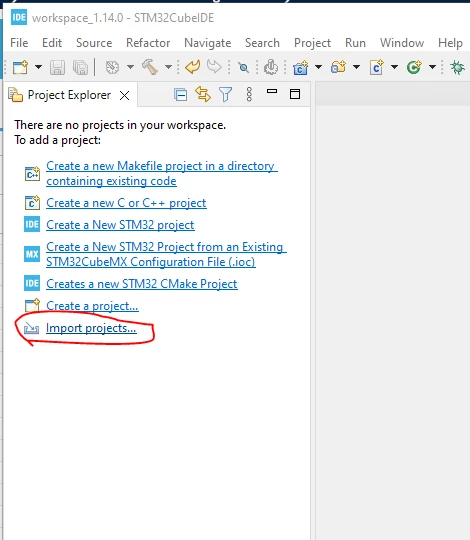Viewport: 470px width, 540px height.
Task: Click Create a new C or C++ project
Action: (126, 203)
